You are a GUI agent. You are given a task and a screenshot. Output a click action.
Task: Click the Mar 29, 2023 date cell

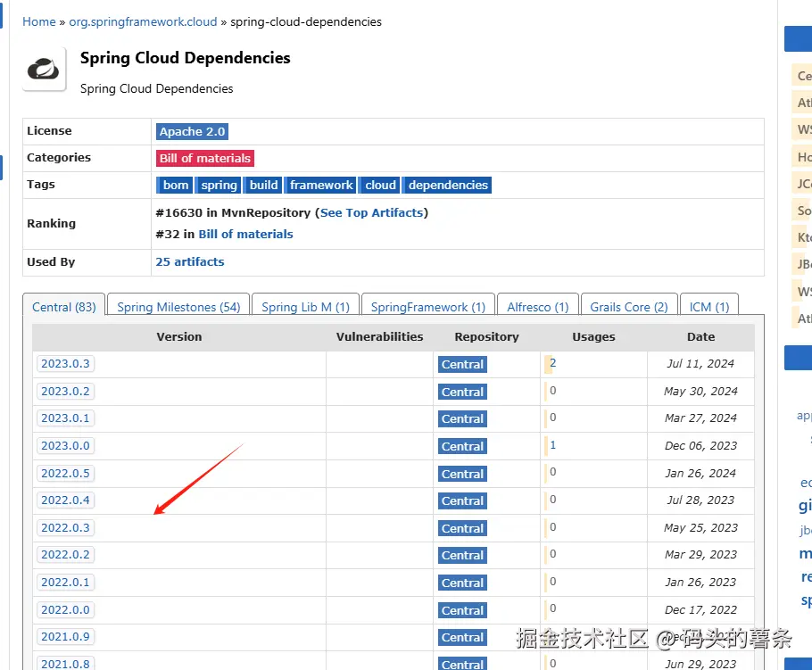pos(700,555)
